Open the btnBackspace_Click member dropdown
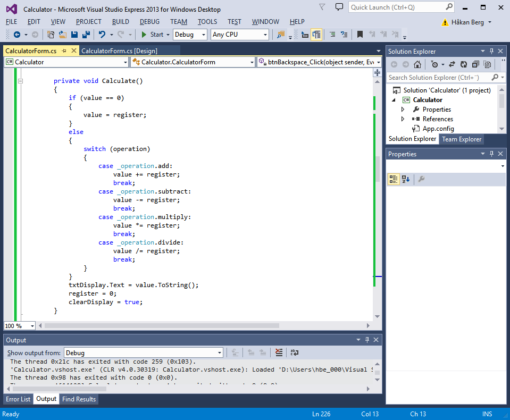Viewport: 510px width, 420px height. pyautogui.click(x=319, y=62)
